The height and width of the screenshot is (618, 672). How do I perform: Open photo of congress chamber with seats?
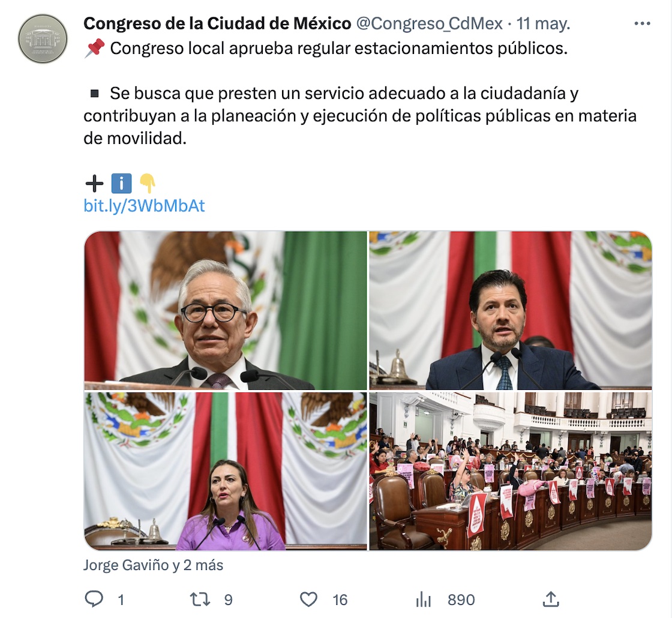(511, 471)
